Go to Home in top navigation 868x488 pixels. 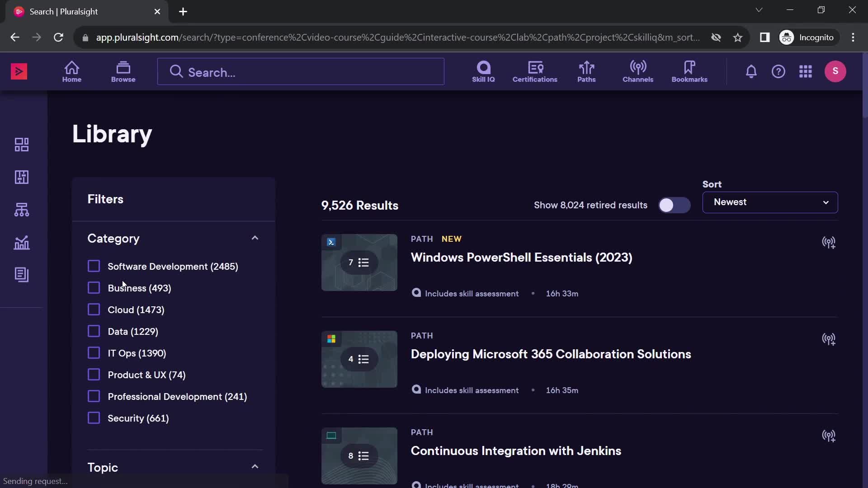[x=72, y=71]
